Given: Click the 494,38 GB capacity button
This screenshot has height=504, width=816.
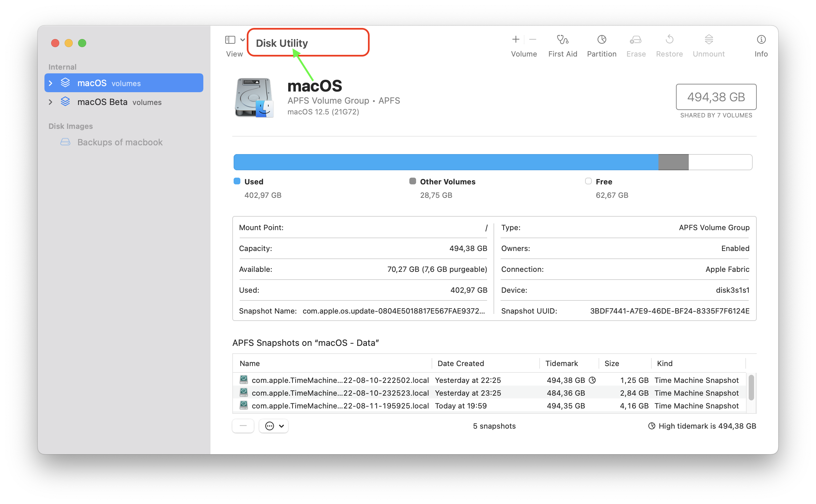Looking at the screenshot, I should pyautogui.click(x=716, y=97).
